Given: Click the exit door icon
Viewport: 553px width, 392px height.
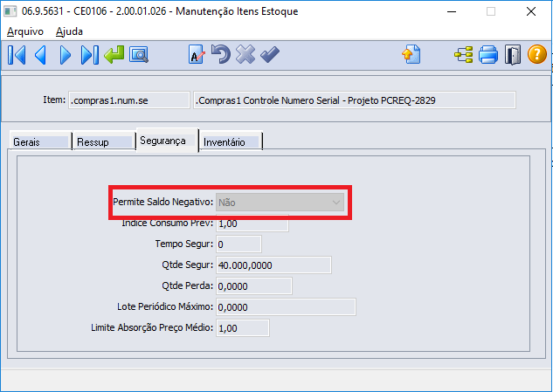Looking at the screenshot, I should [x=513, y=55].
